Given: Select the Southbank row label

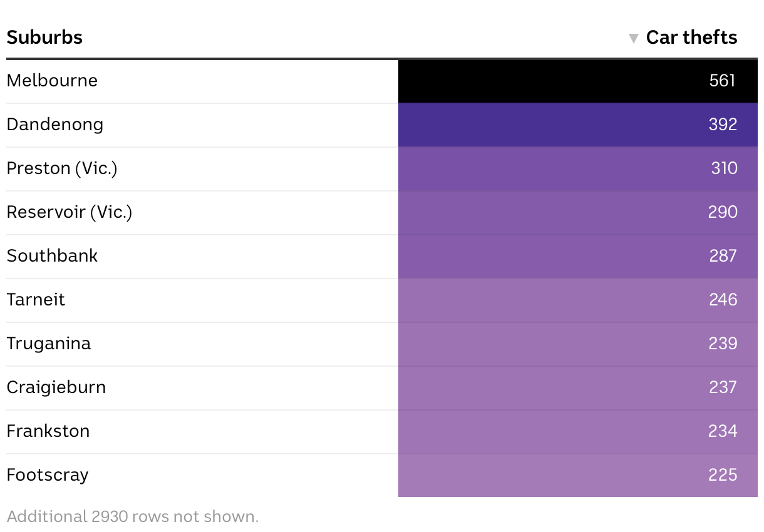Looking at the screenshot, I should point(52,256).
